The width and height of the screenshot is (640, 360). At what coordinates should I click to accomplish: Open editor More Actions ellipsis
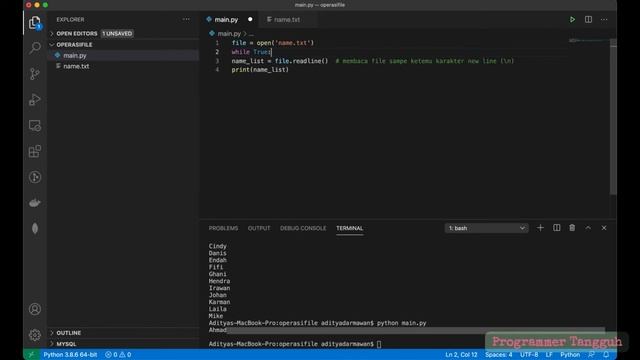(x=604, y=20)
